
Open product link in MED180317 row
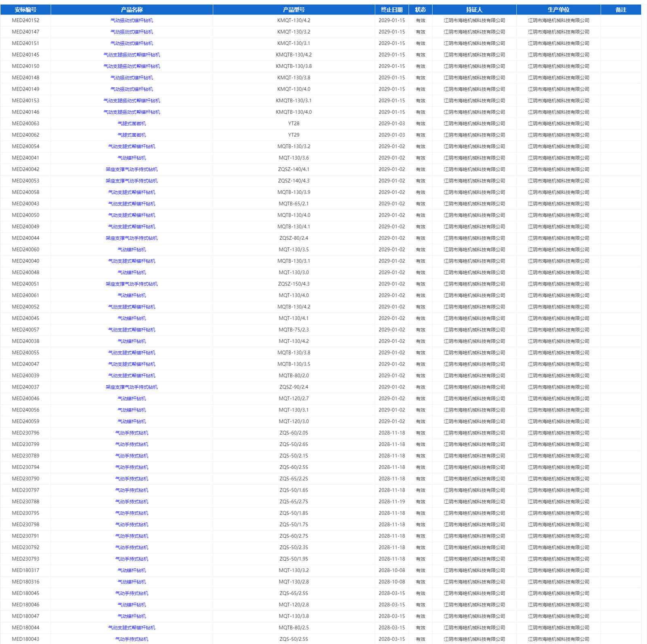(131, 570)
